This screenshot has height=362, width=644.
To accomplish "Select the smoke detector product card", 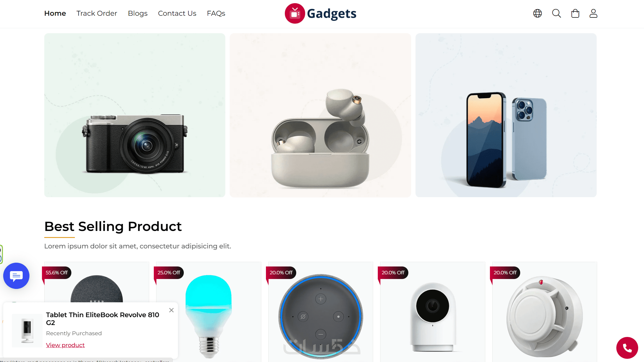I will click(x=544, y=312).
